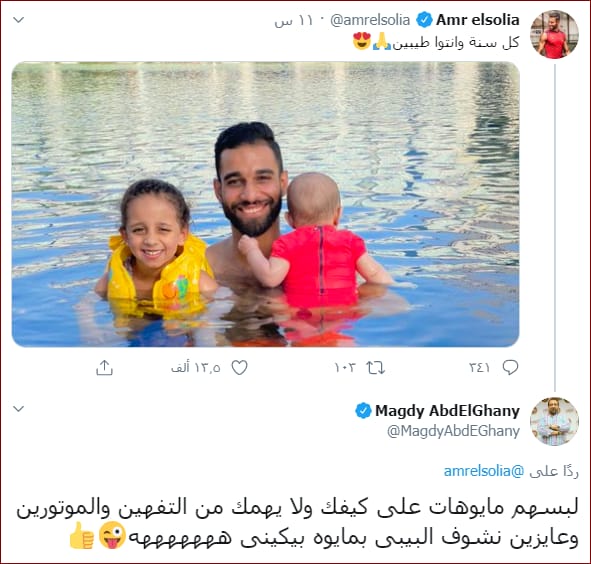591x564 pixels.
Task: Open the @amrelsolia handle in header
Action: tap(370, 20)
